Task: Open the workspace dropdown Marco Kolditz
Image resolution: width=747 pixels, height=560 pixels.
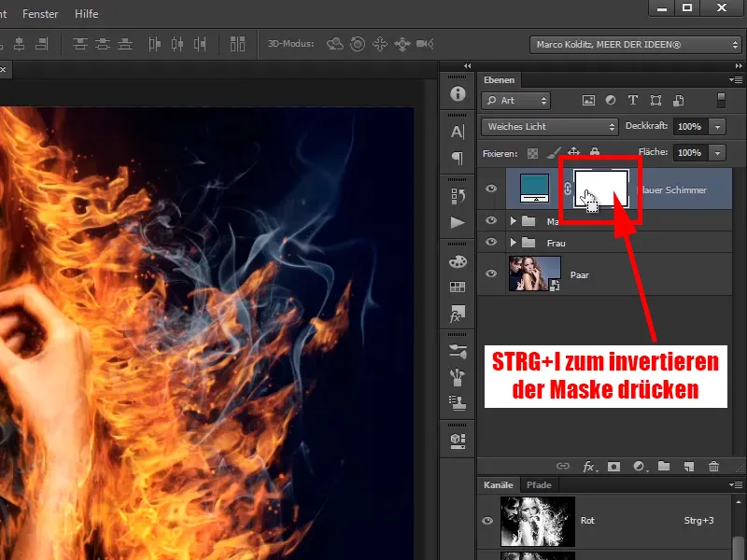Action: coord(635,44)
